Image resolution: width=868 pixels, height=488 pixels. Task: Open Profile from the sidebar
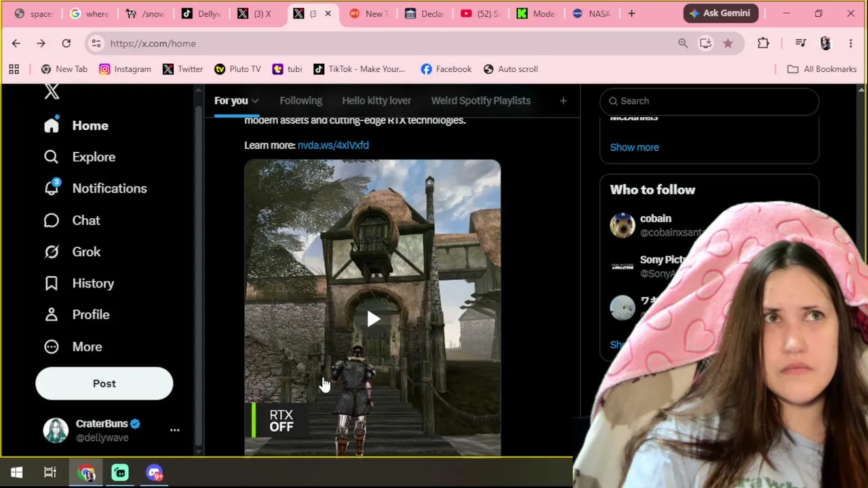tap(77, 314)
